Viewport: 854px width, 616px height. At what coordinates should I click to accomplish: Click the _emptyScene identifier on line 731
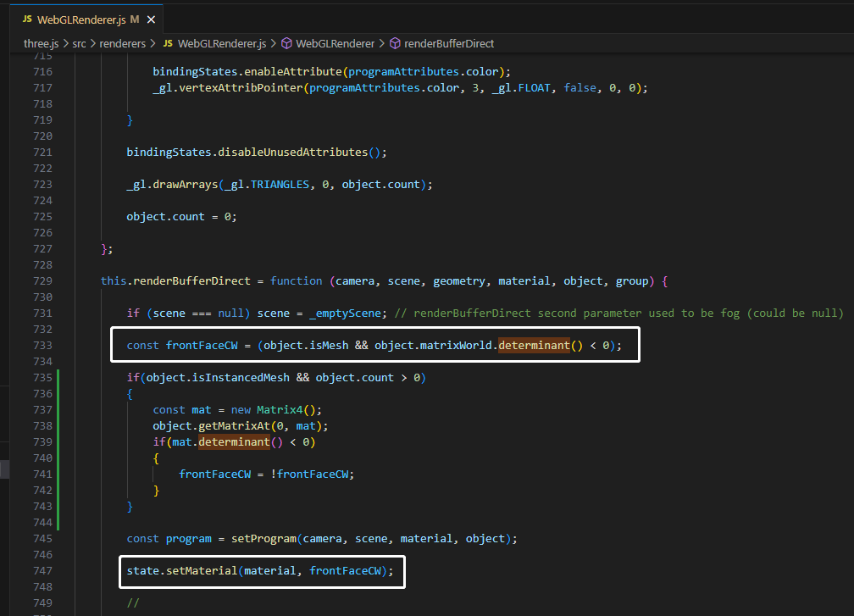coord(346,314)
